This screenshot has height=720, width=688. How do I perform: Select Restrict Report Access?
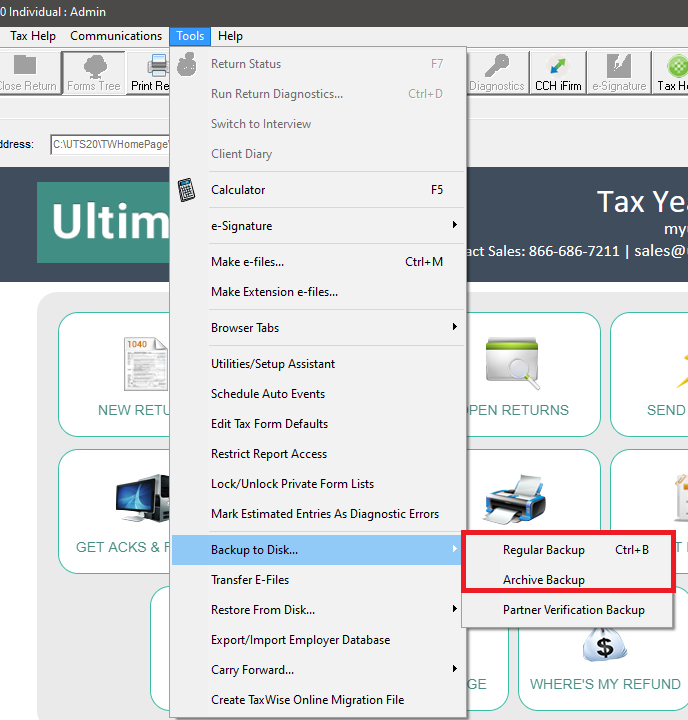pos(318,454)
